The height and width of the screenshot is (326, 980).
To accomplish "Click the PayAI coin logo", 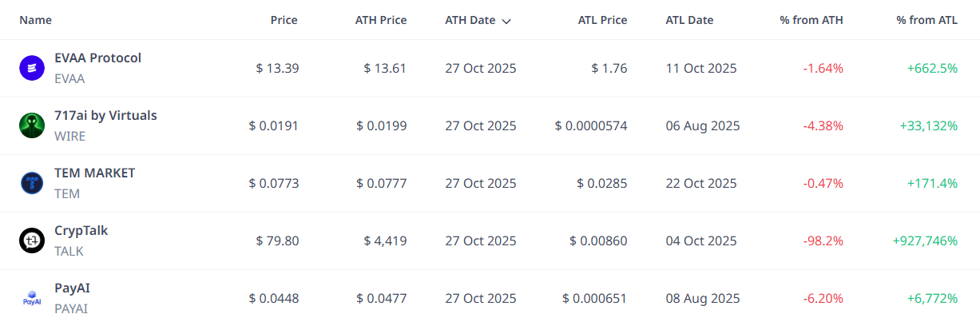I will 32,298.
